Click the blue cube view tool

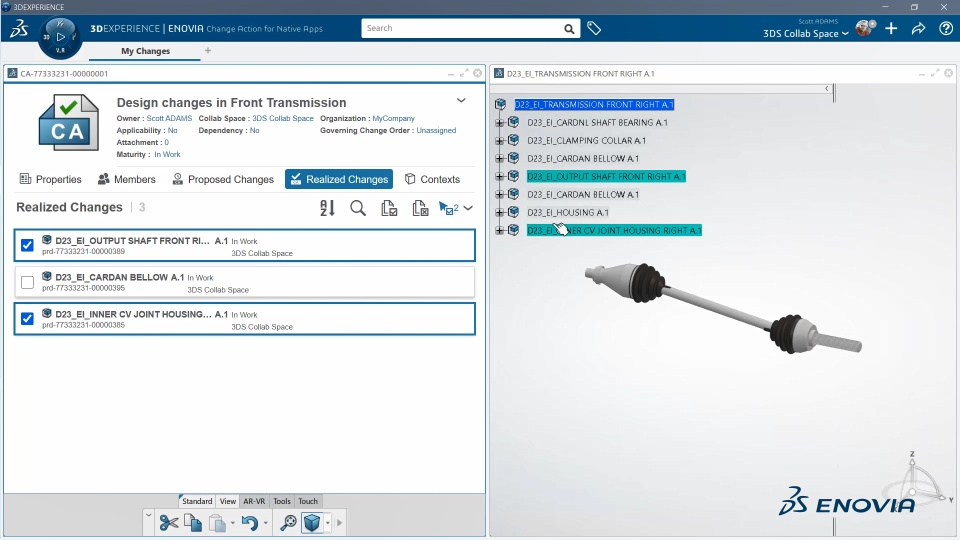click(x=312, y=523)
